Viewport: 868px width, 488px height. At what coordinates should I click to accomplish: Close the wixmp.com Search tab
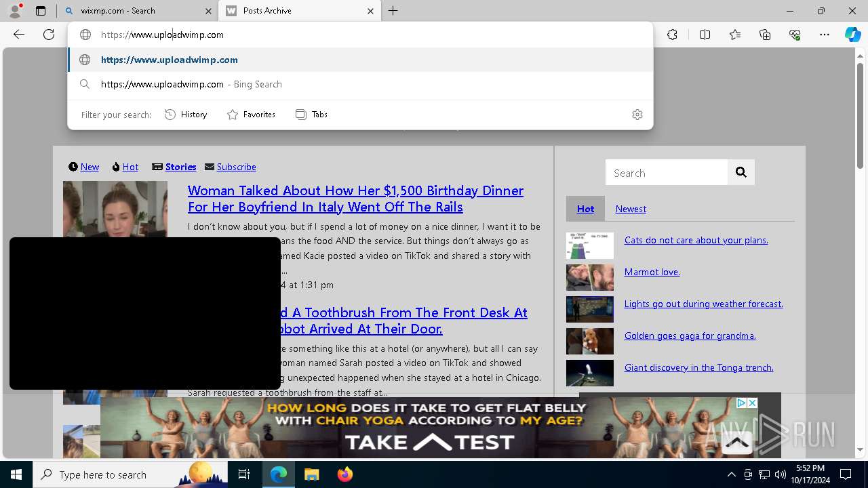pyautogui.click(x=208, y=11)
